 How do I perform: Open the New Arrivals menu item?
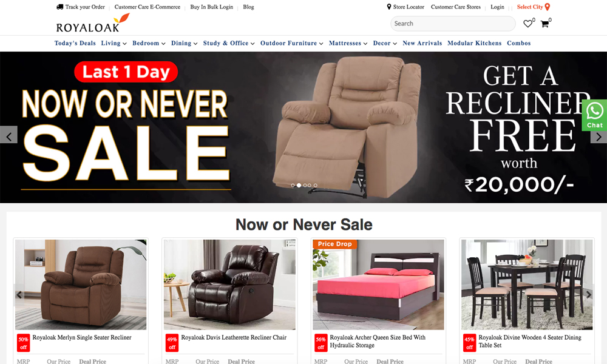422,43
